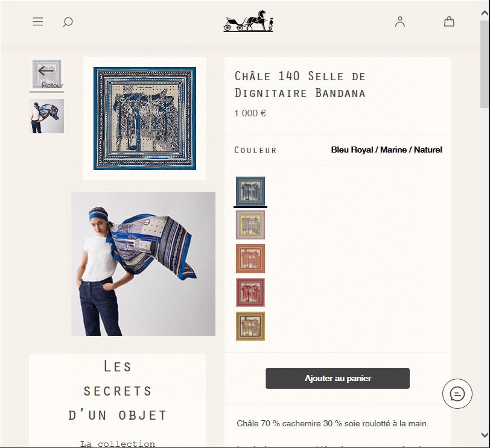Select the red scarf color swatch
490x448 pixels.
[x=250, y=292]
